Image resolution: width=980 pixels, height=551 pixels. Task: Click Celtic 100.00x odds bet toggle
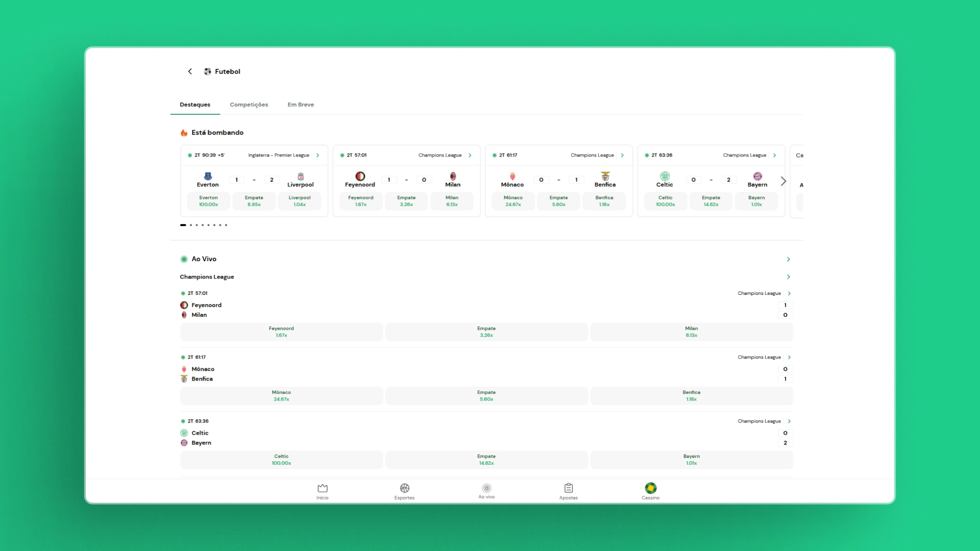[281, 460]
